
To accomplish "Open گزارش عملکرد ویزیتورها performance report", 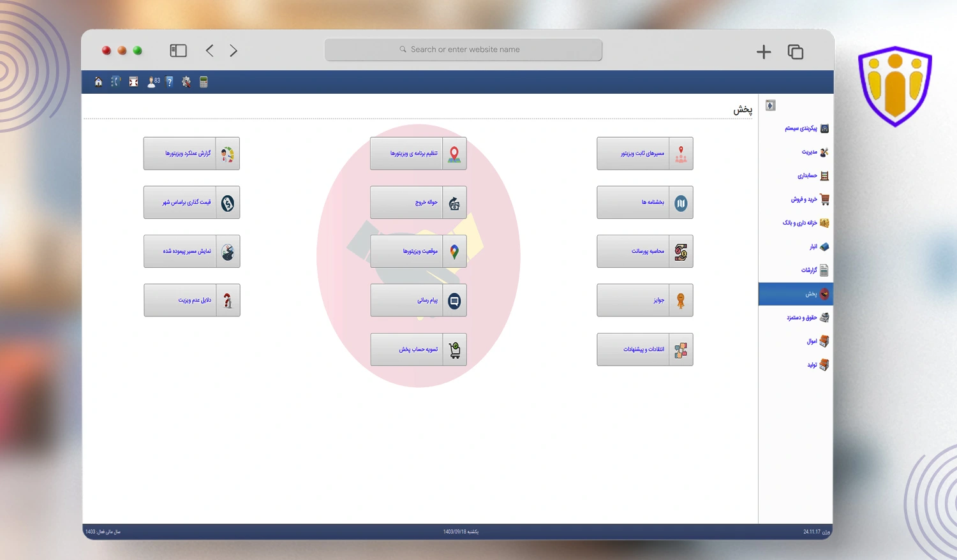I will tap(191, 154).
